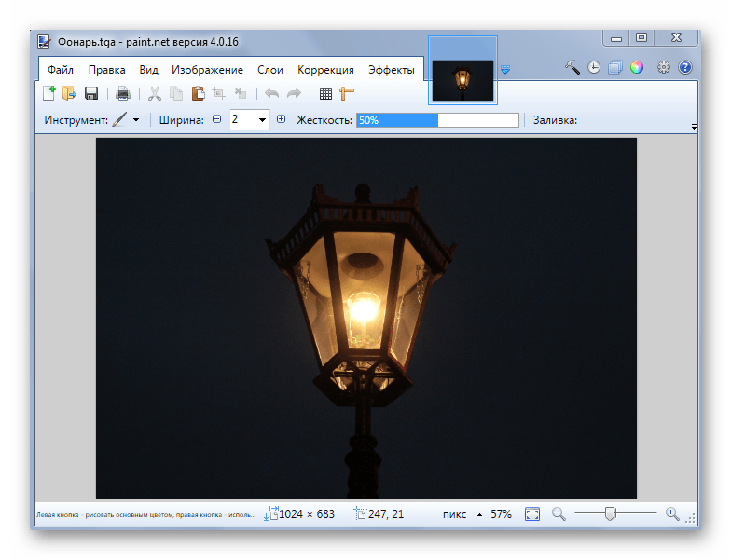The height and width of the screenshot is (560, 731).
Task: Paste using the clipboard icon
Action: click(198, 93)
